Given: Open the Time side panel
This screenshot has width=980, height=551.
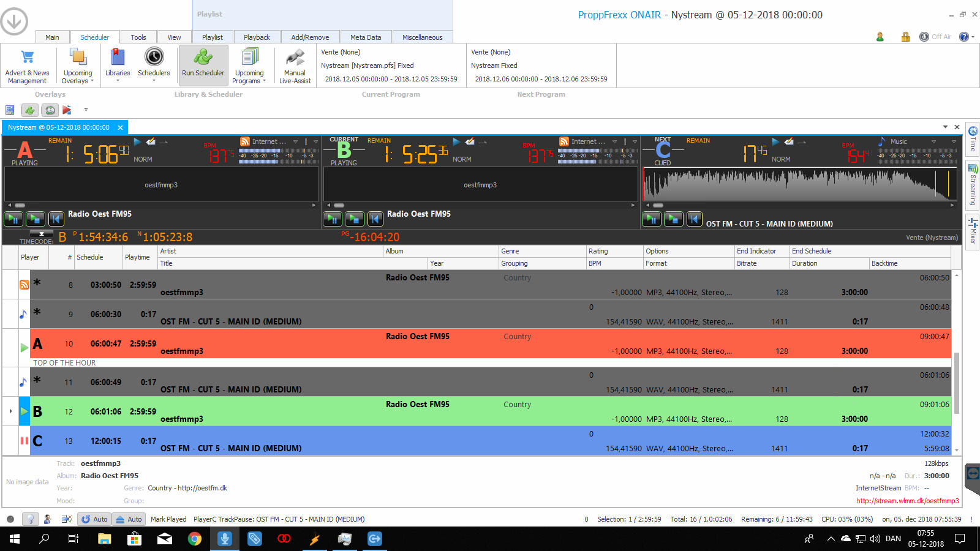Looking at the screenshot, I should [x=973, y=139].
